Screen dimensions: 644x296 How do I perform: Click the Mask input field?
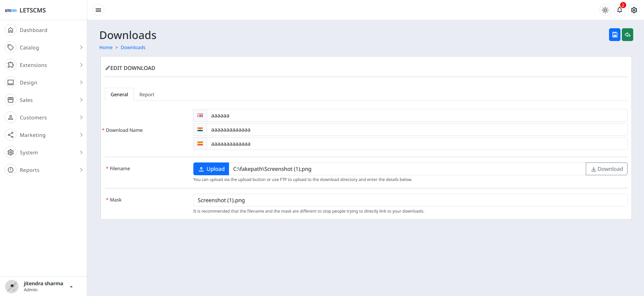tap(410, 200)
